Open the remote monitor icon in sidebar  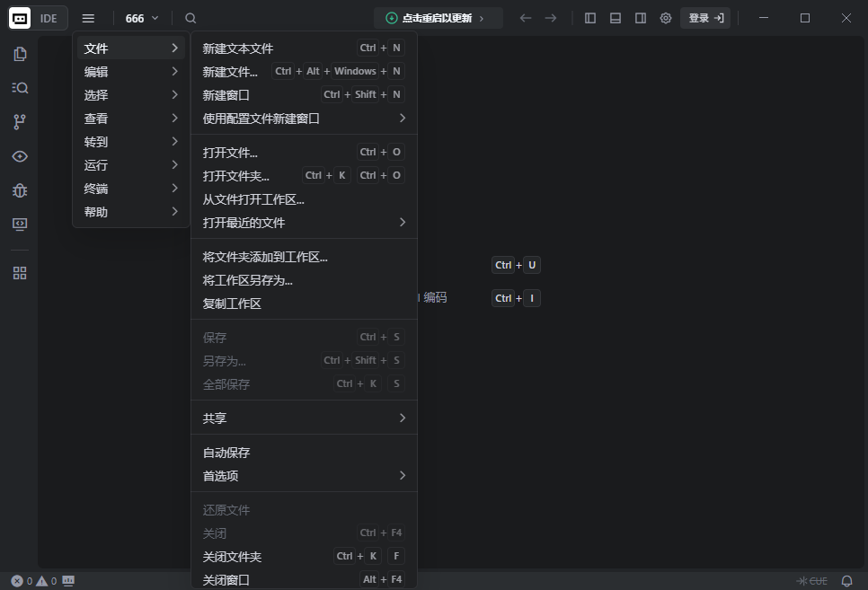(x=20, y=225)
